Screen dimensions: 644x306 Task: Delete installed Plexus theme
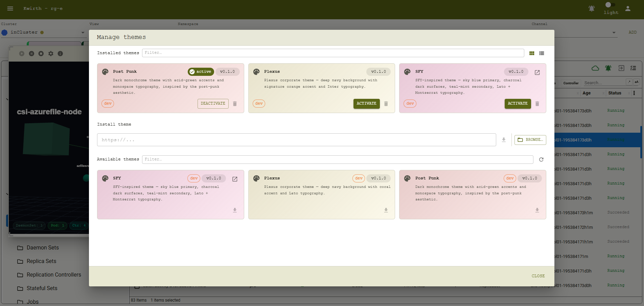pos(386,104)
